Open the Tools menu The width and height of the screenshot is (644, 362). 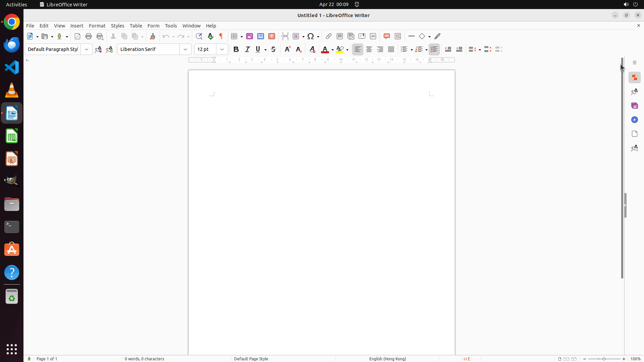coord(171,26)
